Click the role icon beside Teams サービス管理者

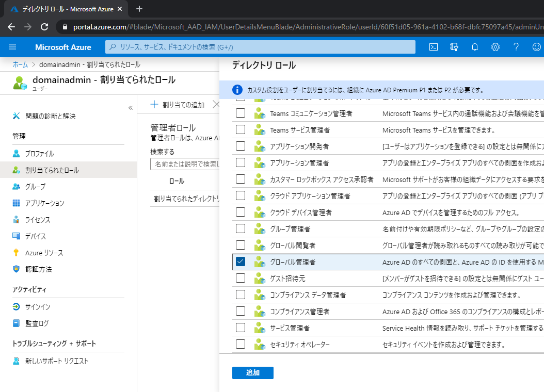tap(260, 129)
